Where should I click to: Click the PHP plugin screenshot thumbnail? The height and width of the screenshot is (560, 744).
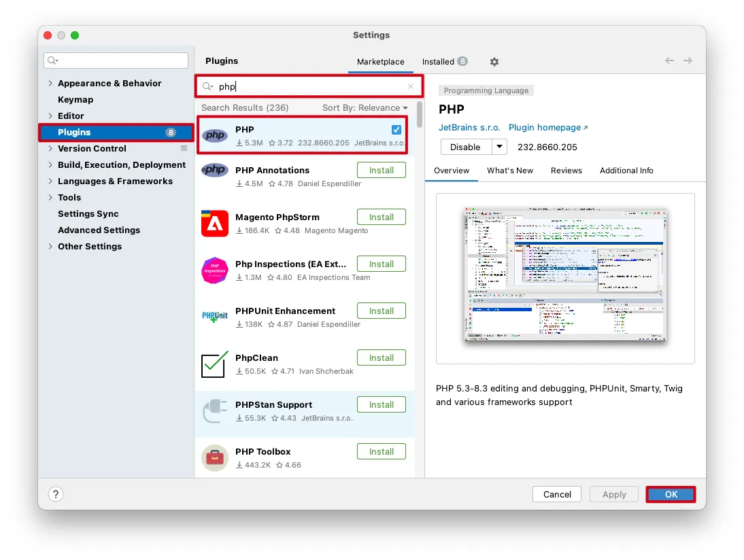pyautogui.click(x=565, y=276)
